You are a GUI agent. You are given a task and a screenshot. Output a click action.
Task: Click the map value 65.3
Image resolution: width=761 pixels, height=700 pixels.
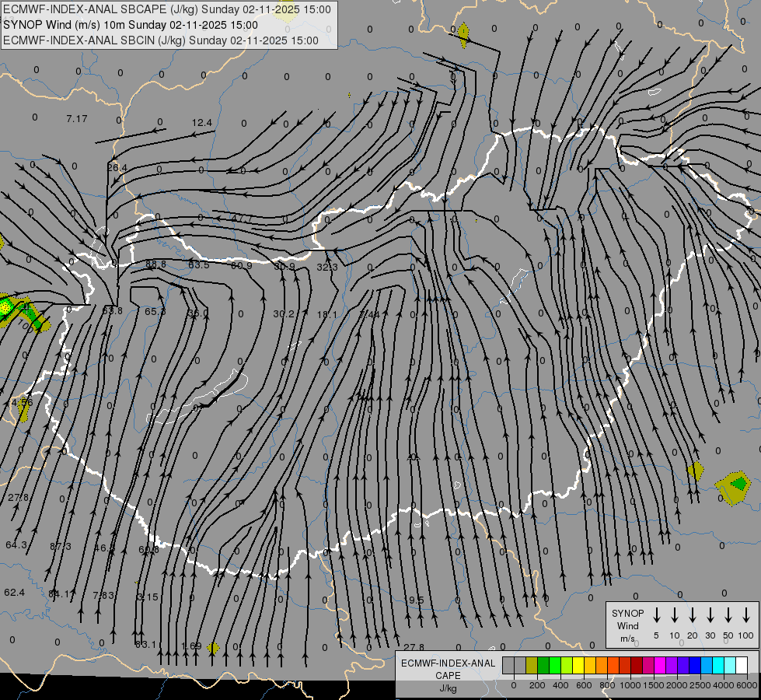155,311
